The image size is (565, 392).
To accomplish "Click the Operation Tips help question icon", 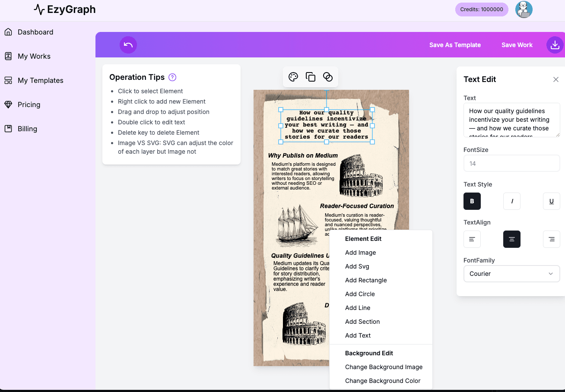I will (x=172, y=77).
